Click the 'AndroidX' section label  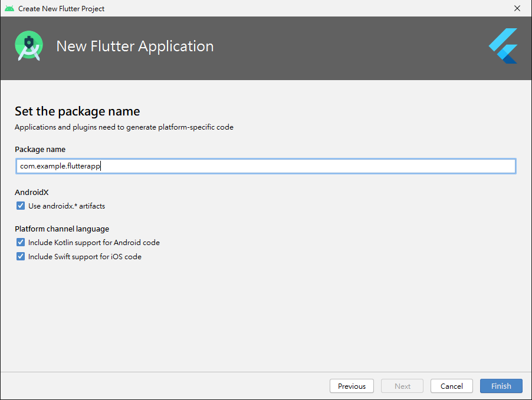(x=31, y=192)
